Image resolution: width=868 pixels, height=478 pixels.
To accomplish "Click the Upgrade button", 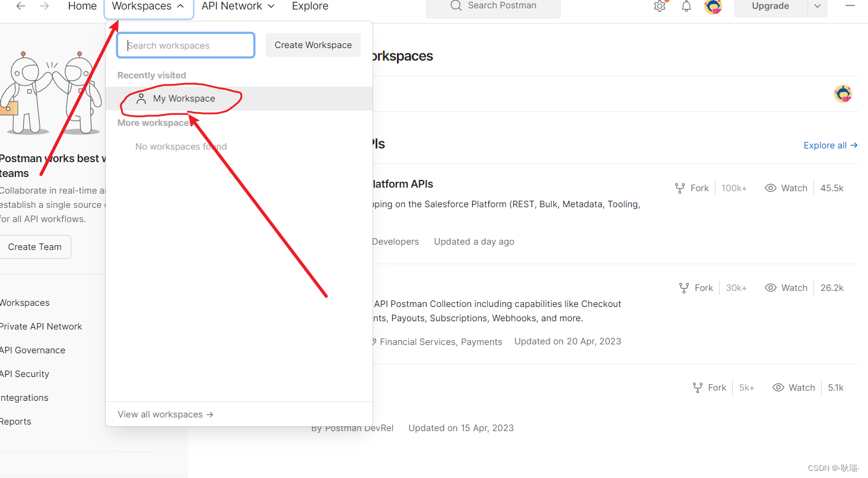I will pos(770,6).
